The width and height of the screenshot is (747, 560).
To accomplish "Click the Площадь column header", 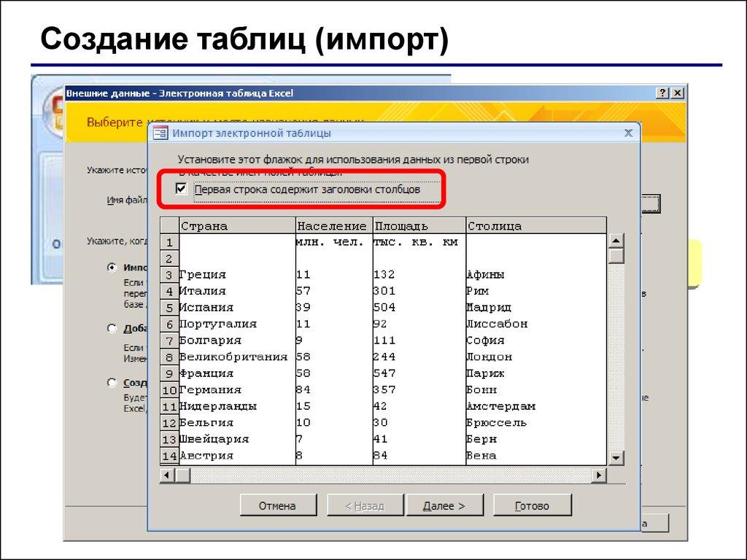I will 419,226.
